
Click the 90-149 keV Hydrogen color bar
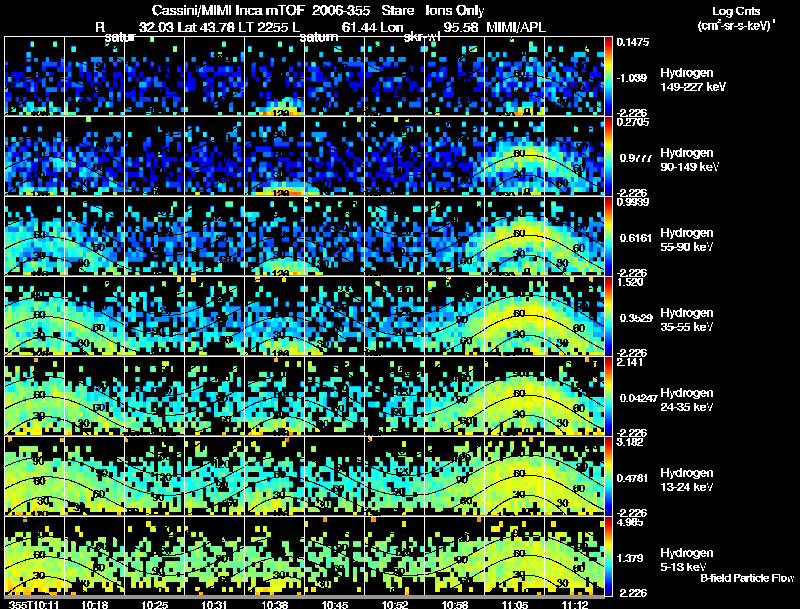(608, 156)
